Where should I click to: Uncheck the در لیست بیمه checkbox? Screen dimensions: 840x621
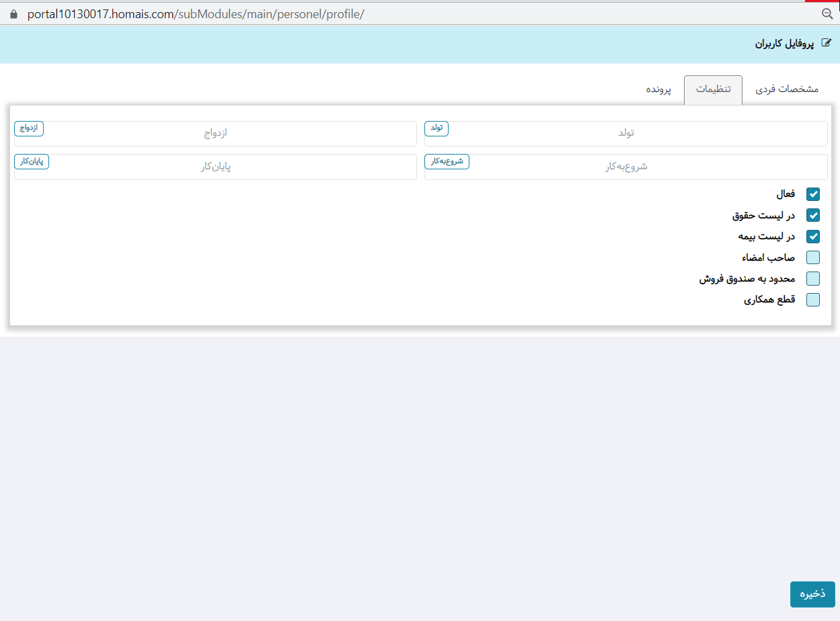[x=813, y=237]
